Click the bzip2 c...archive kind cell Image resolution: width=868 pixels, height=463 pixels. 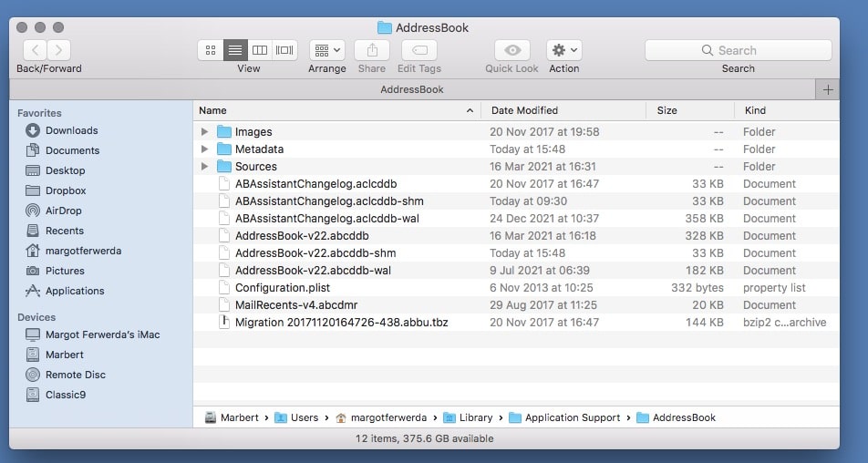click(784, 323)
